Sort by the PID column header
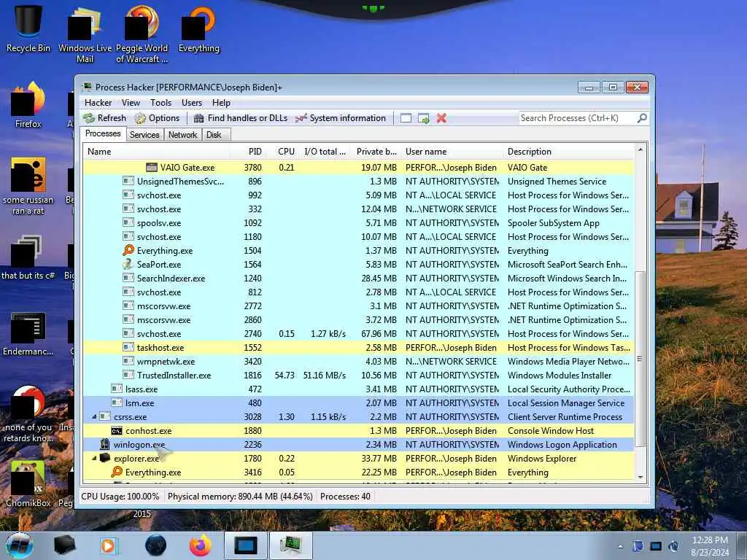747x560 pixels. coord(248,152)
